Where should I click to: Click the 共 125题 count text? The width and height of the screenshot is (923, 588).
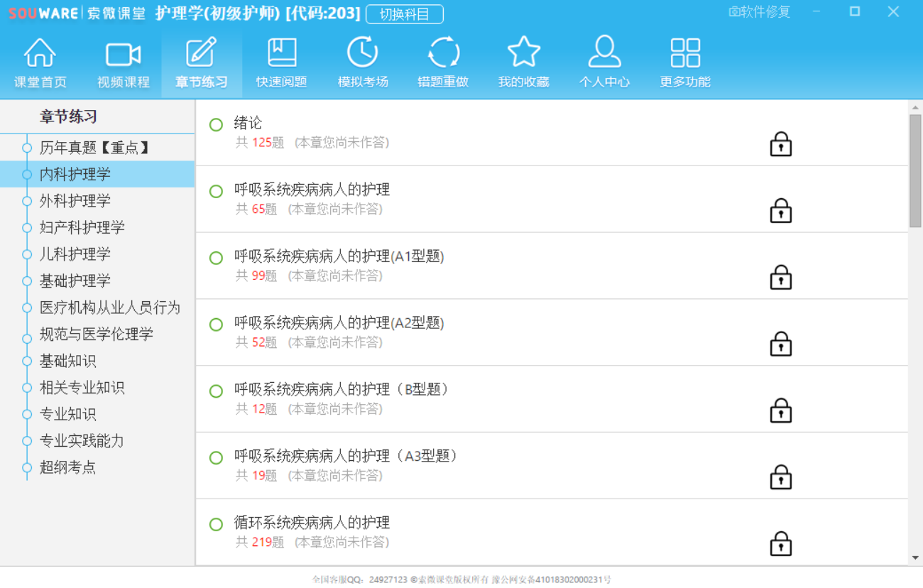point(260,143)
